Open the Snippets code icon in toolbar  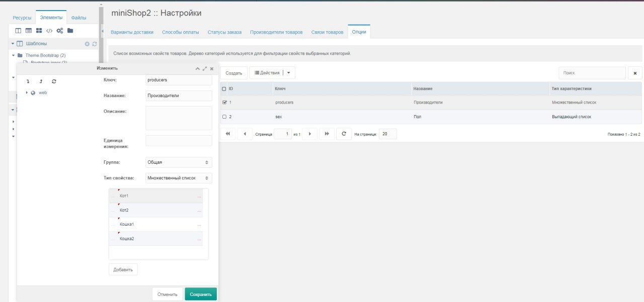(49, 31)
